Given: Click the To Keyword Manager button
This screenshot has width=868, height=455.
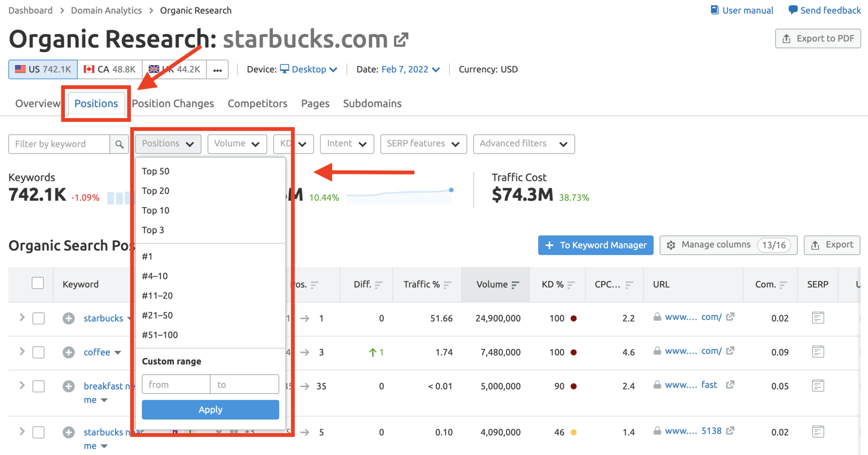Looking at the screenshot, I should coord(596,245).
